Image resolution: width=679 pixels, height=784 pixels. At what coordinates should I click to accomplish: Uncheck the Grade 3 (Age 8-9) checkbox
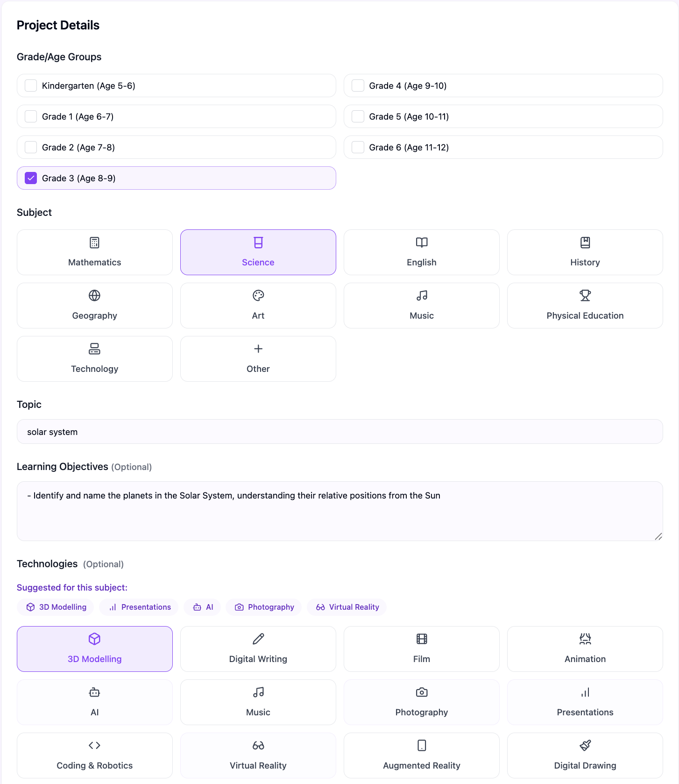point(31,178)
